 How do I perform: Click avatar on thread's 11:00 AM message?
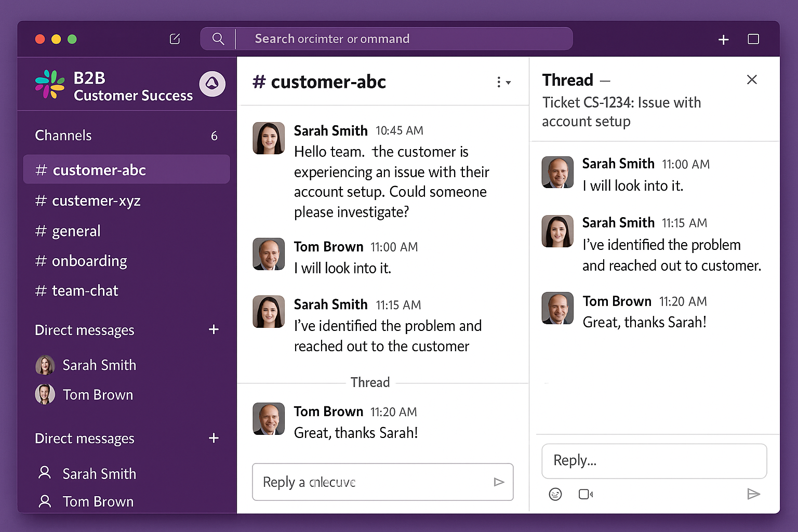tap(557, 172)
